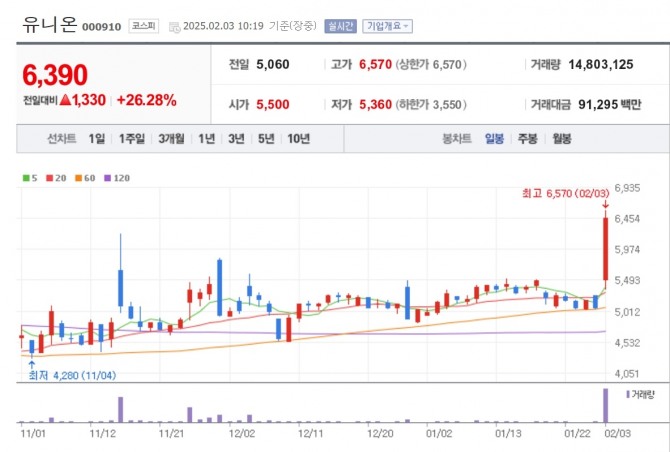Click the blue arrow at 최저 4,280

[x=32, y=364]
